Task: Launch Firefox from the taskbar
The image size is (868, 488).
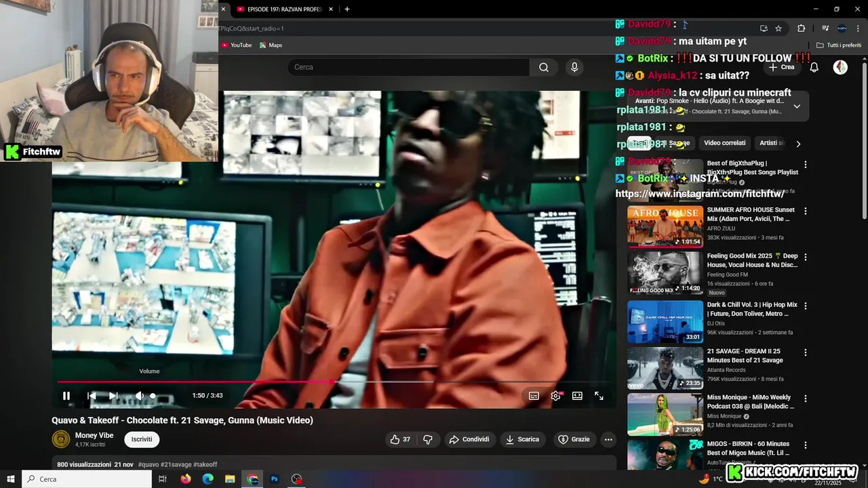Action: tap(186, 479)
